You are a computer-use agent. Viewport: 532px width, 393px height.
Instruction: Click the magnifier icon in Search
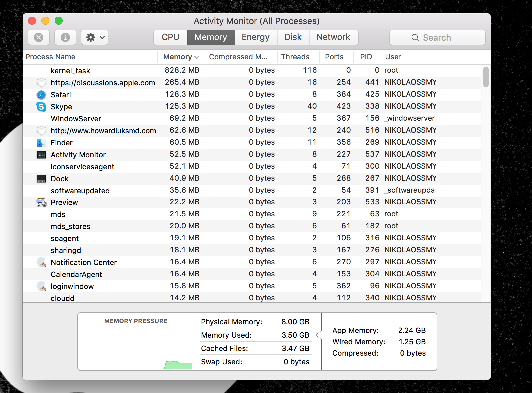[415, 38]
